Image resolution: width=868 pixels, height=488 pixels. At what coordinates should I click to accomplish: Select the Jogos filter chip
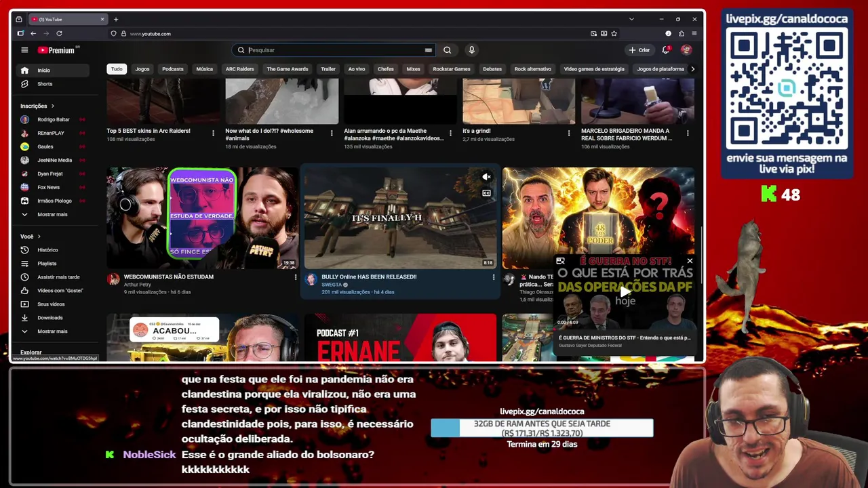[x=142, y=69]
